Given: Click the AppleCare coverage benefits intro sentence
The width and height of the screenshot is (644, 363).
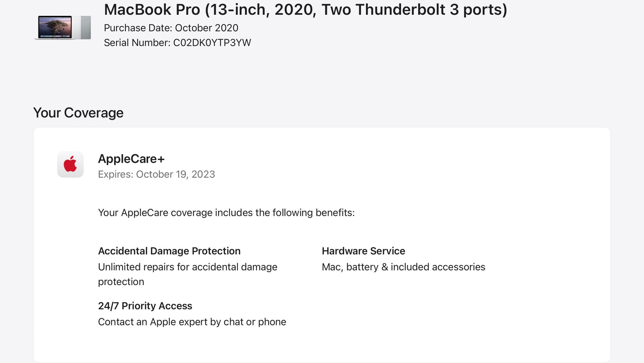Looking at the screenshot, I should tap(226, 213).
